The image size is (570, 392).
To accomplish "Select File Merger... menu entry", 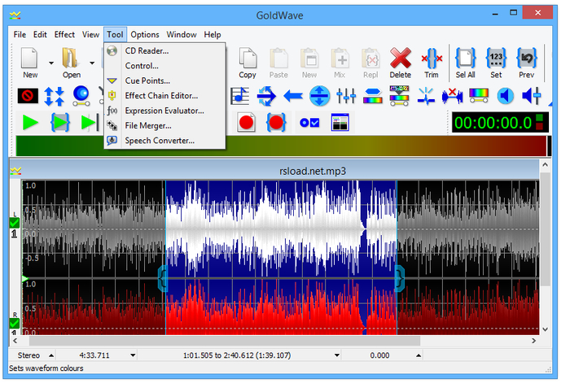I will point(164,125).
